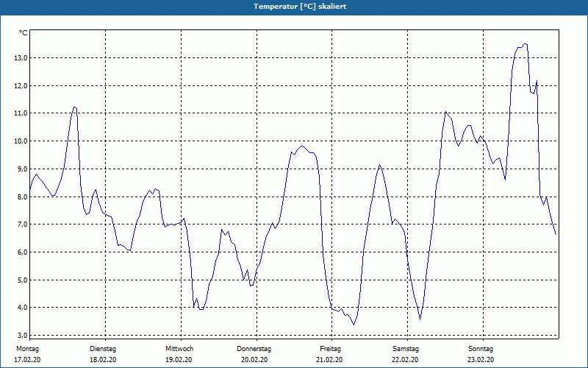The width and height of the screenshot is (588, 368).
Task: Select the 11,0 axis value
Action: click(21, 113)
